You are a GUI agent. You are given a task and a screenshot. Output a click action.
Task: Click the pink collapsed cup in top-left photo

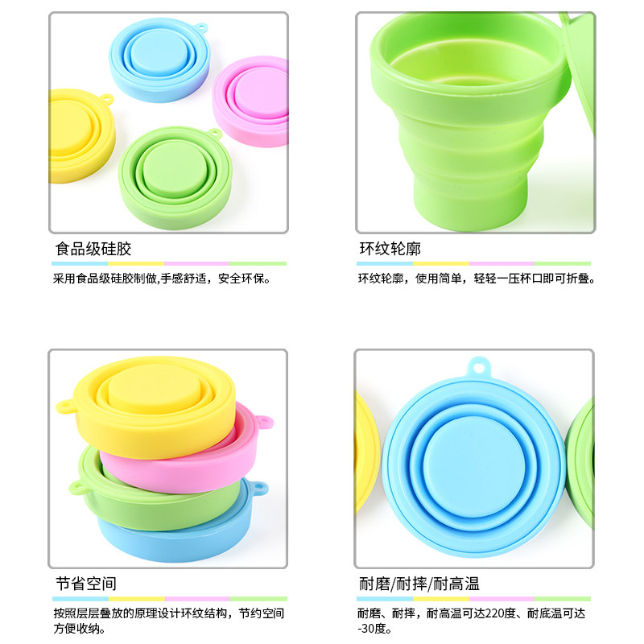click(251, 101)
